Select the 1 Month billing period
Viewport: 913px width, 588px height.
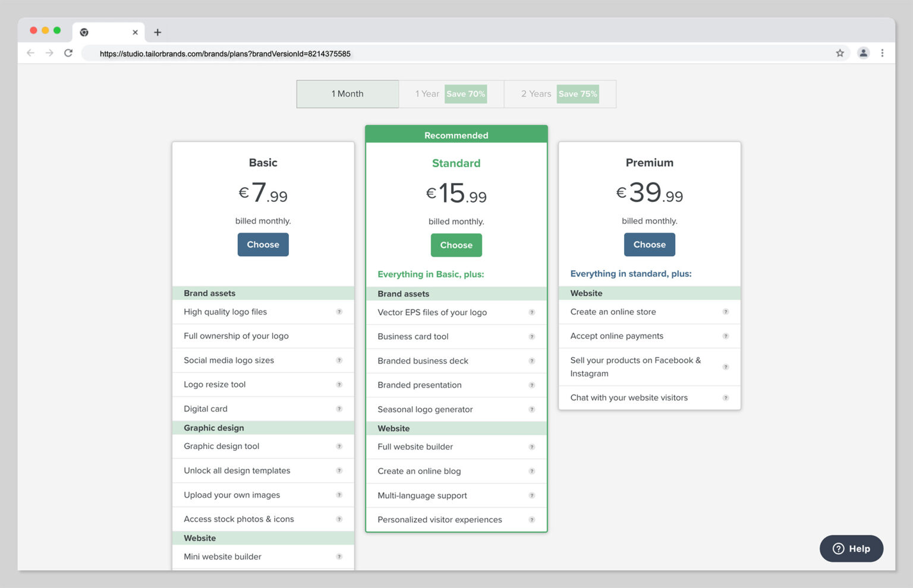pyautogui.click(x=348, y=94)
